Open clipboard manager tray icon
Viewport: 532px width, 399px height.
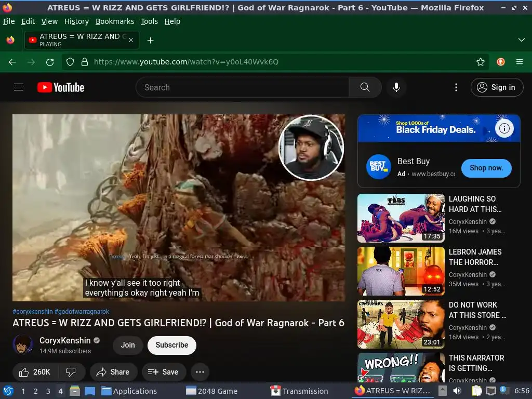point(476,391)
